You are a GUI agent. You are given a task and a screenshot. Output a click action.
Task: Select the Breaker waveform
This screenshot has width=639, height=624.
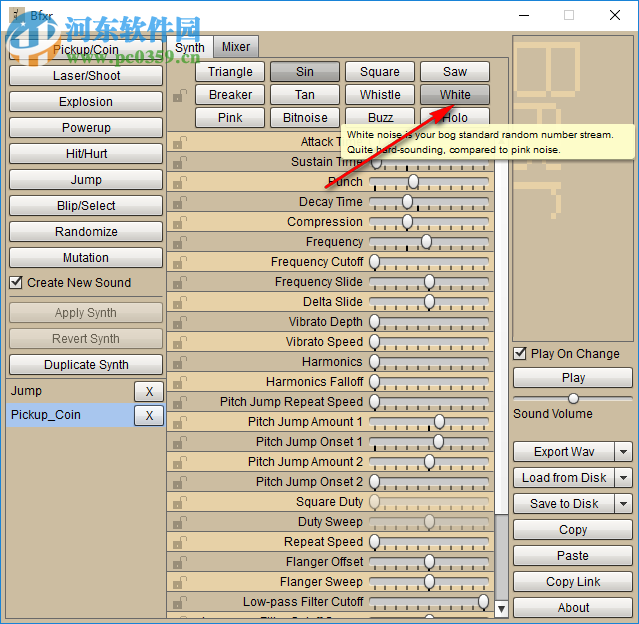click(x=230, y=95)
